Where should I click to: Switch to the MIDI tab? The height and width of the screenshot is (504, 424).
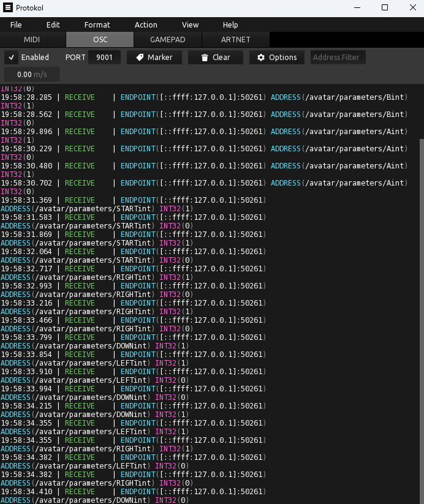32,39
